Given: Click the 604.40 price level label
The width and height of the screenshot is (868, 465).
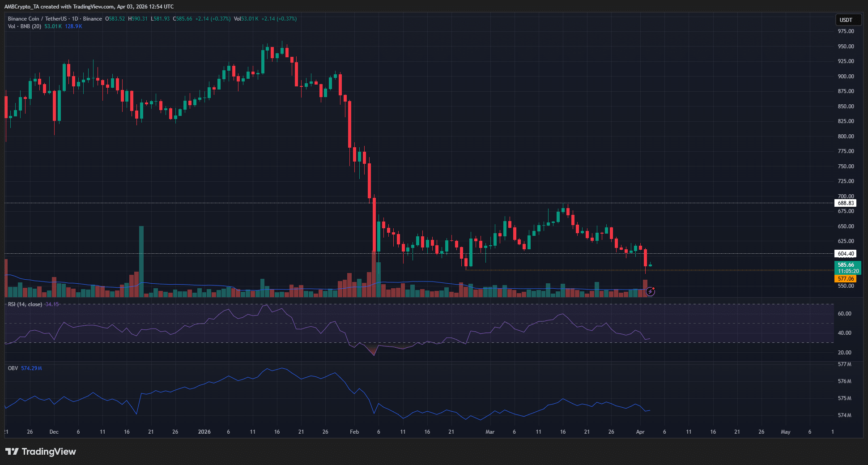Looking at the screenshot, I should pos(846,254).
